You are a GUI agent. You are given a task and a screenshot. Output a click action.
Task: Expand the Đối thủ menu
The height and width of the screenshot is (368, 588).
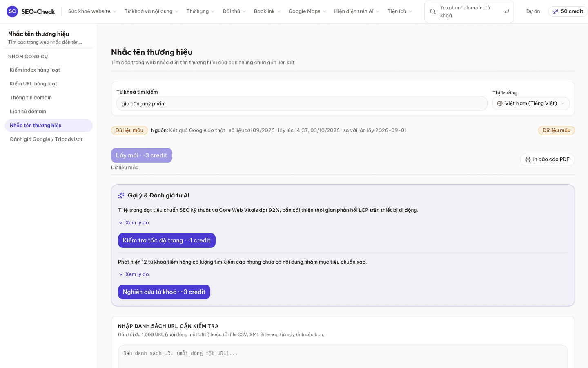pos(234,11)
